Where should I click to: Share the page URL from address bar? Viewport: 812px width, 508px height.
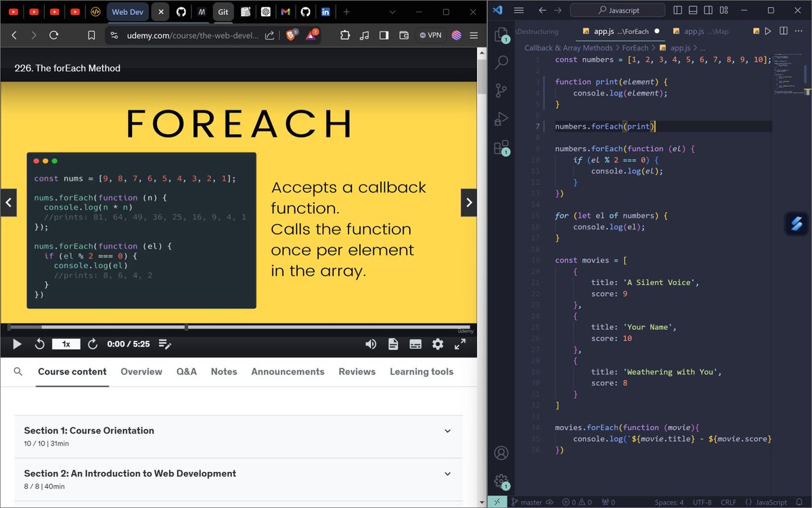pos(269,35)
